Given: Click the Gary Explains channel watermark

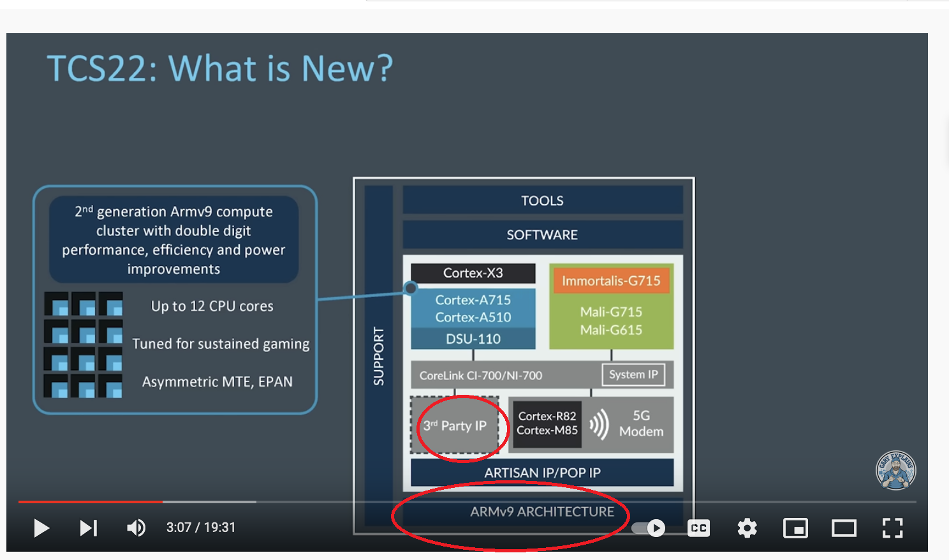Looking at the screenshot, I should click(x=895, y=470).
